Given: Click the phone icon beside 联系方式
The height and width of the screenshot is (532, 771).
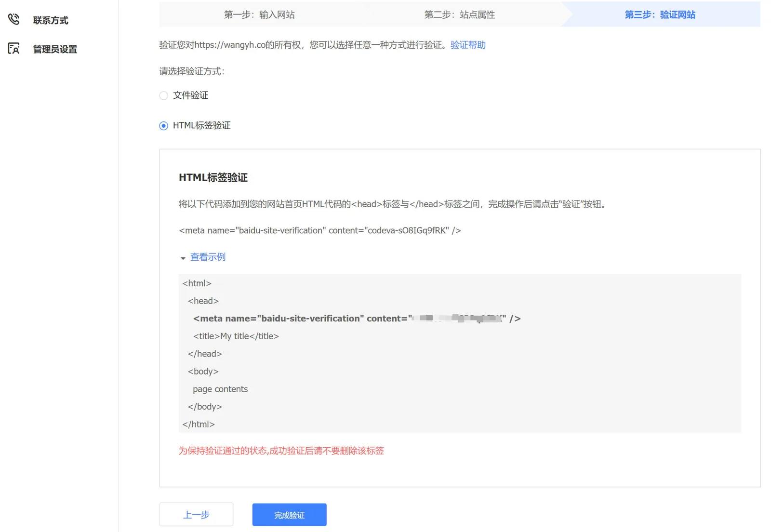Looking at the screenshot, I should [x=13, y=19].
